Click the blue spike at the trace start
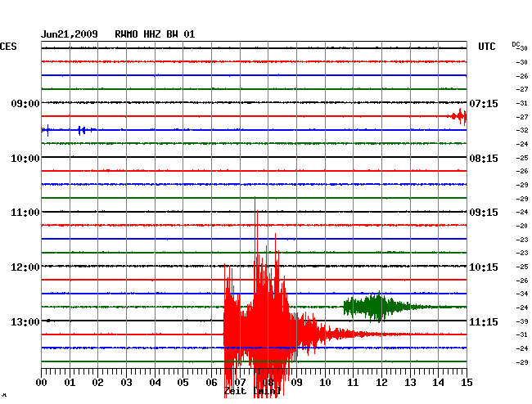The height and width of the screenshot is (404, 532). click(x=47, y=130)
